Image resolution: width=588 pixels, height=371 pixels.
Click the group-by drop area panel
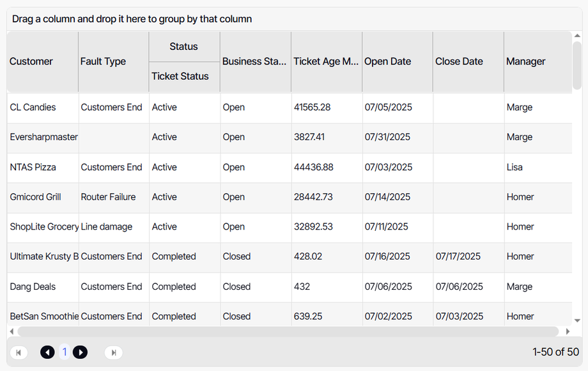[294, 19]
